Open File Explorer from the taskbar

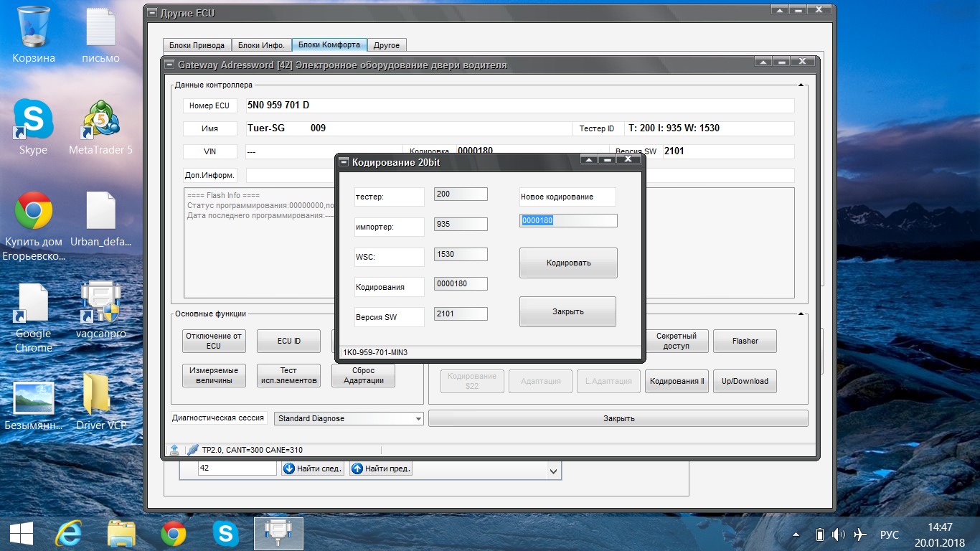pyautogui.click(x=122, y=534)
